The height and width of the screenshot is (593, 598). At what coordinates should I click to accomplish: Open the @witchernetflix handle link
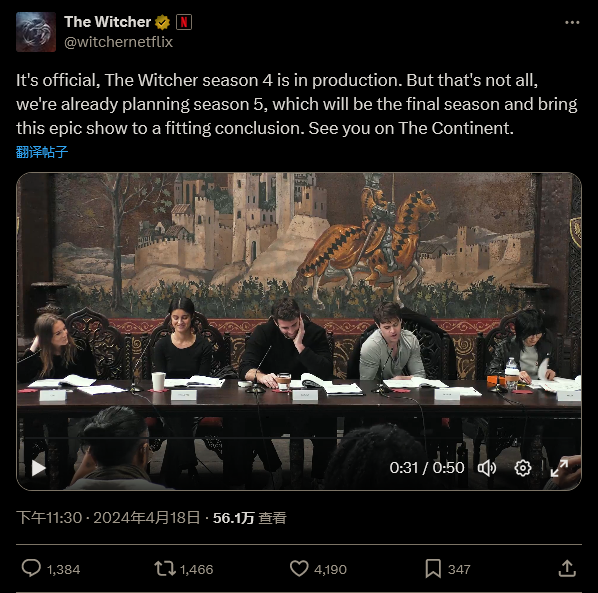tap(118, 42)
